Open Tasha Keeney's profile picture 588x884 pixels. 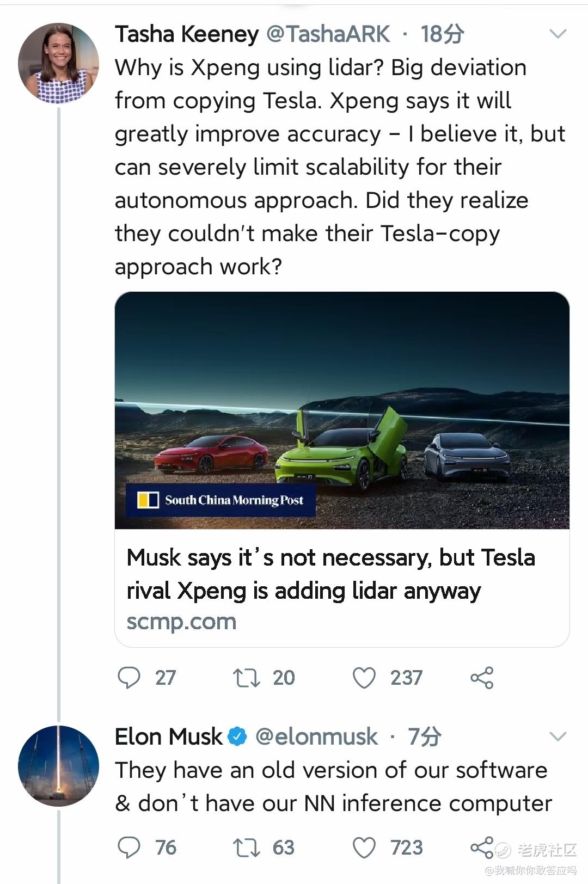click(58, 63)
